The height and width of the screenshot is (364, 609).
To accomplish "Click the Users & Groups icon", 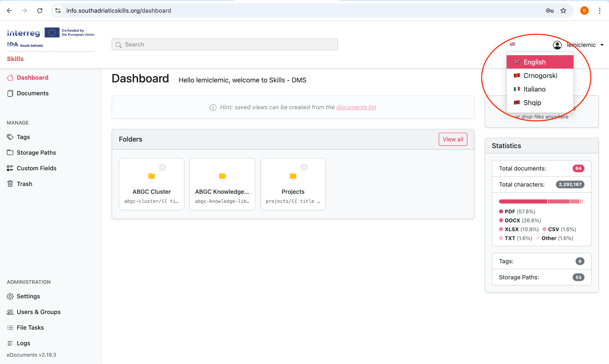I will [x=10, y=312].
